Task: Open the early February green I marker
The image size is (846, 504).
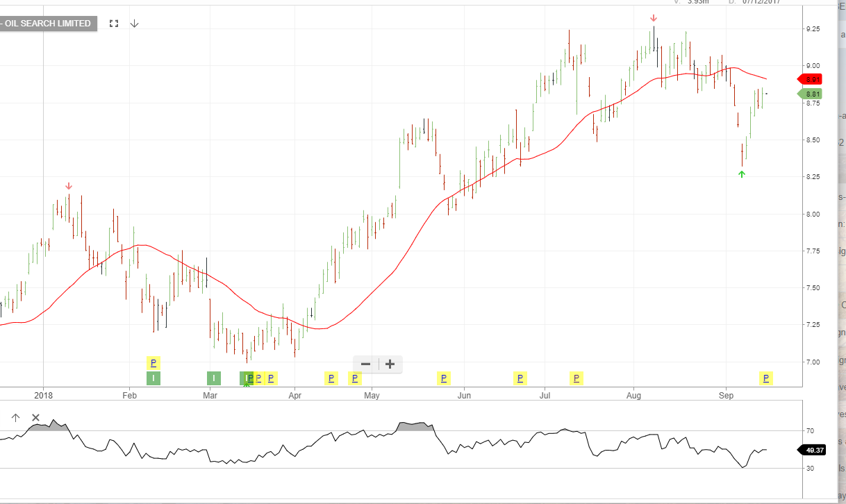Action: (154, 378)
